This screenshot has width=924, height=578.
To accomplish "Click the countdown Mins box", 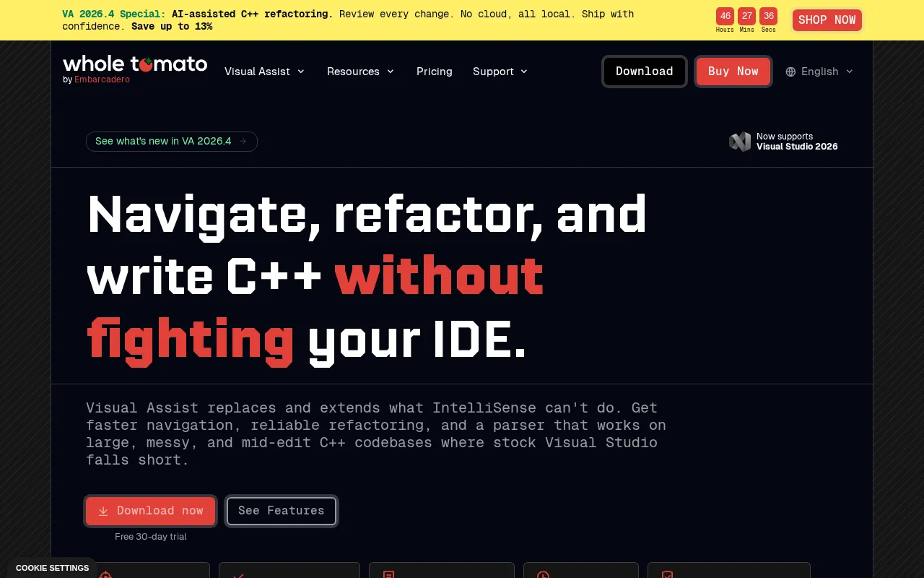I will (746, 16).
